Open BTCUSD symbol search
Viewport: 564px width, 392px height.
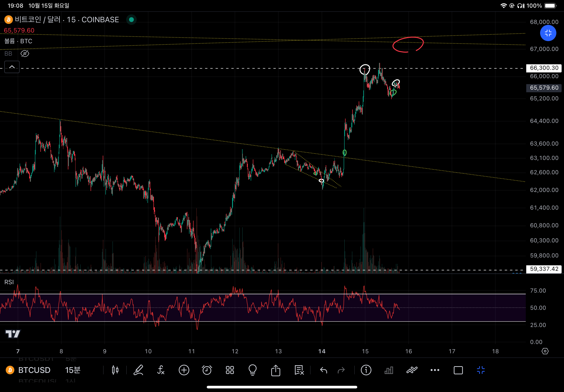pos(34,370)
